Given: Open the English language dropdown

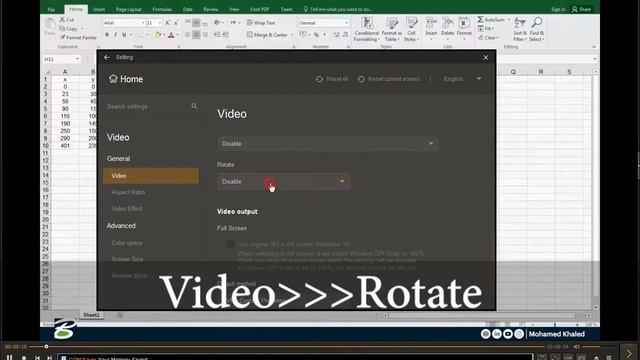Looking at the screenshot, I should pyautogui.click(x=462, y=79).
